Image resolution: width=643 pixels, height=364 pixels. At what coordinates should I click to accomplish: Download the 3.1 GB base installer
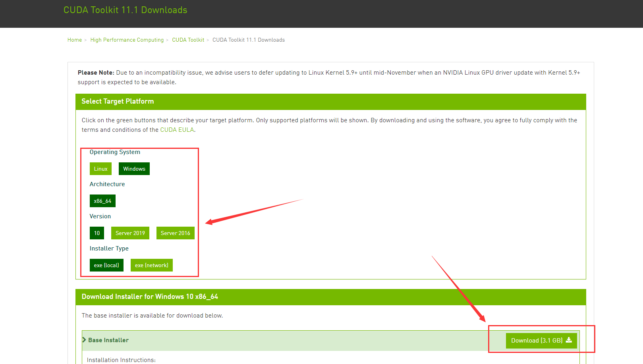click(x=541, y=341)
